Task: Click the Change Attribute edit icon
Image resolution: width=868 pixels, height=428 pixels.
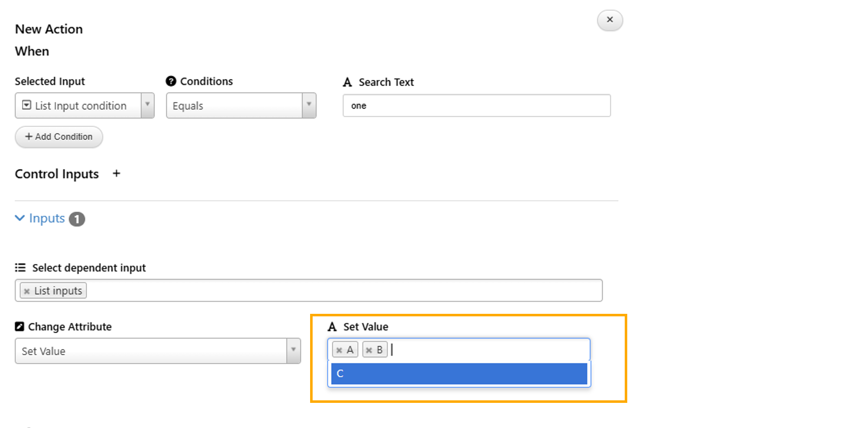Action: pos(20,326)
